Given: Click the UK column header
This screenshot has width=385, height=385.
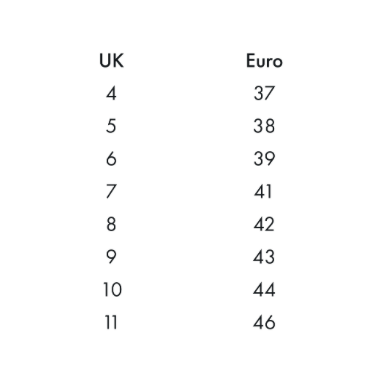Looking at the screenshot, I should [x=111, y=61].
